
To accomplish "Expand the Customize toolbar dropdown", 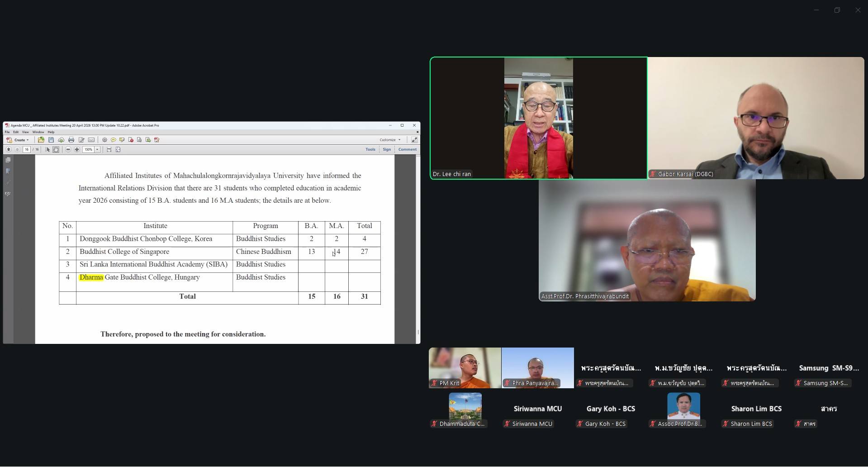I will (390, 140).
